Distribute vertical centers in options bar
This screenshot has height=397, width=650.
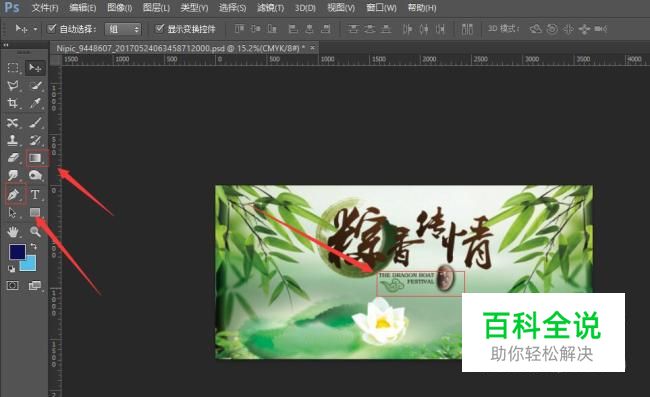coord(369,29)
